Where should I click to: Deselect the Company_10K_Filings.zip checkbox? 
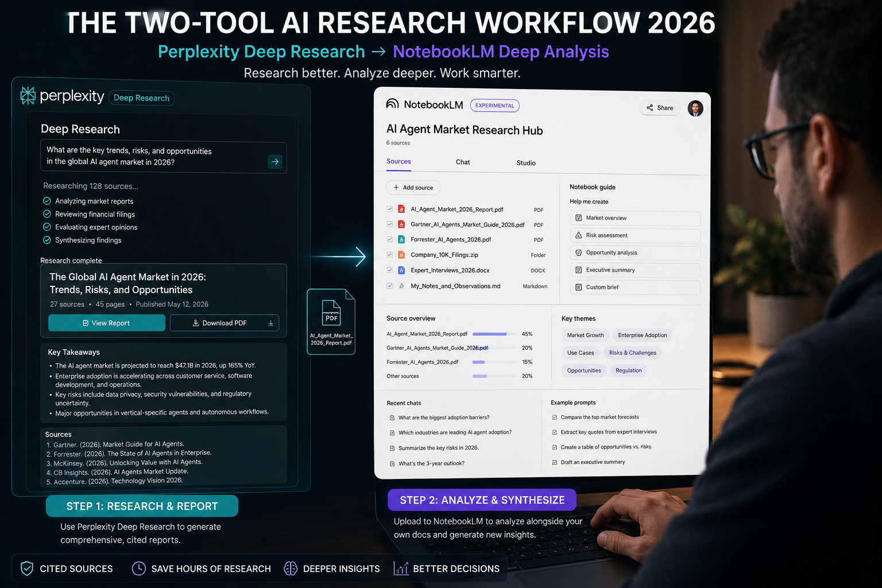[390, 254]
